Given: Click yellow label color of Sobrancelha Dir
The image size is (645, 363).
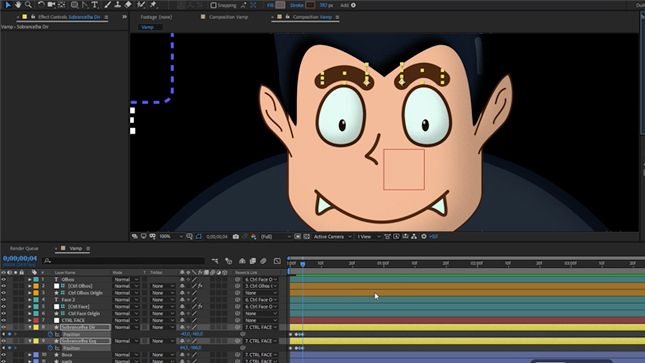Looking at the screenshot, I should pyautogui.click(x=36, y=327).
